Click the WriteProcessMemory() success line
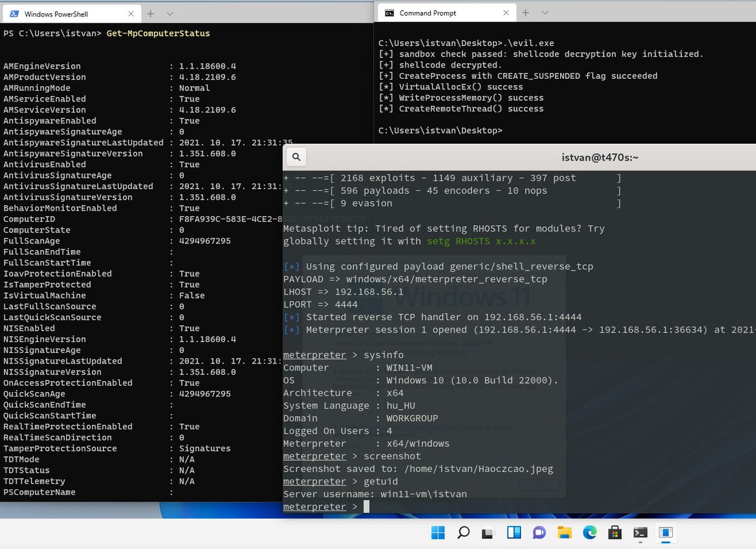The height and width of the screenshot is (549, 756). (461, 98)
